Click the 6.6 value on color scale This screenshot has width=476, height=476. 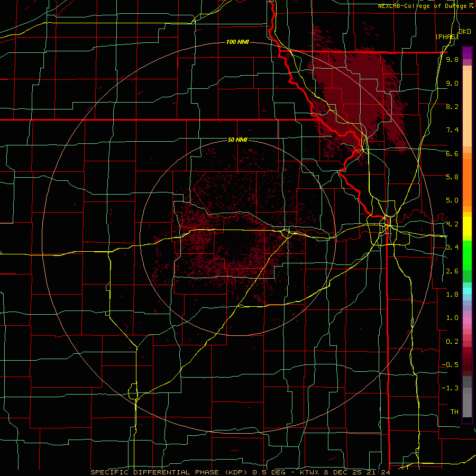tap(452, 153)
